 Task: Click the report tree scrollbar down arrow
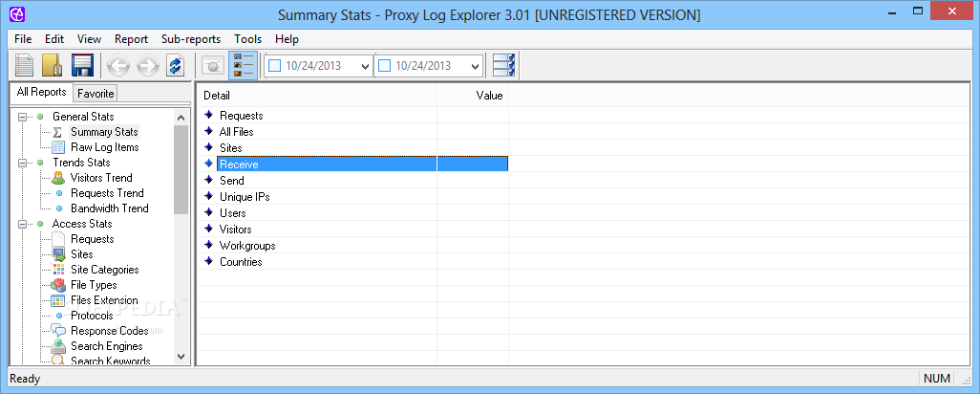click(181, 357)
